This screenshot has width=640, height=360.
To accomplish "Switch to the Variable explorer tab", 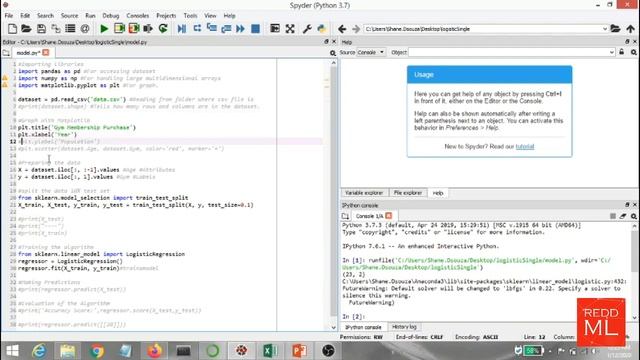I will tap(364, 193).
